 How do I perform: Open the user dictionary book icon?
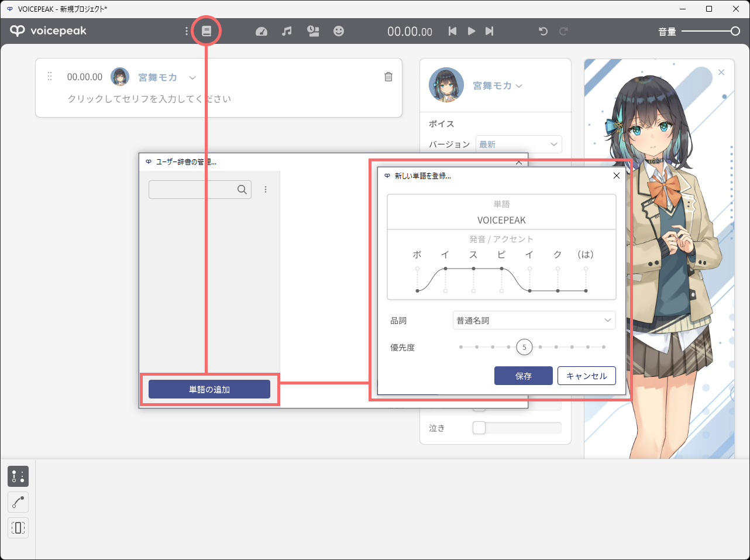(x=207, y=31)
